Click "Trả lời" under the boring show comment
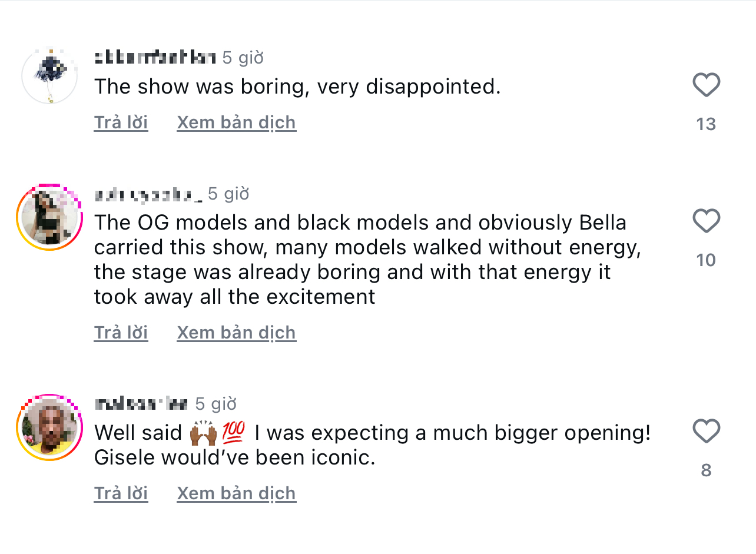The width and height of the screenshot is (756, 554). point(121,122)
